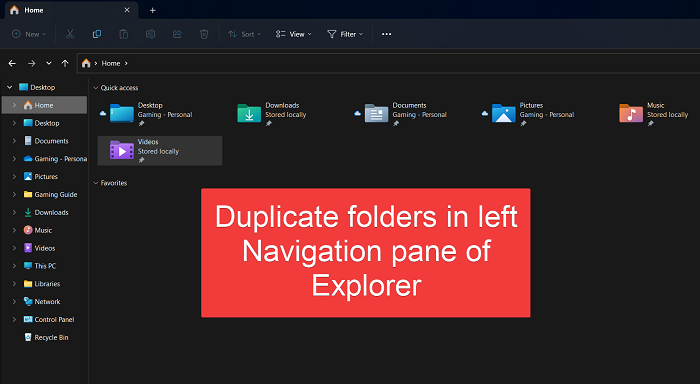Open Downloads folder in Quick access
The height and width of the screenshot is (384, 700).
[x=287, y=114]
